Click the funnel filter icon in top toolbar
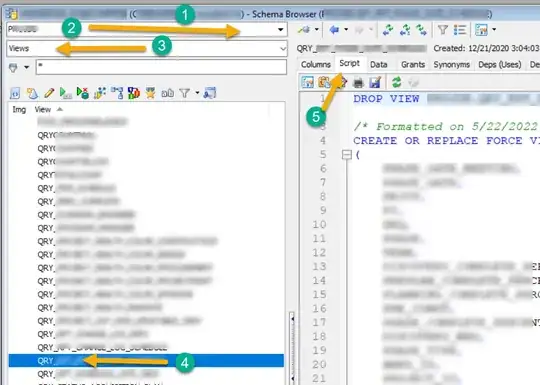540x385 pixels. click(x=443, y=30)
